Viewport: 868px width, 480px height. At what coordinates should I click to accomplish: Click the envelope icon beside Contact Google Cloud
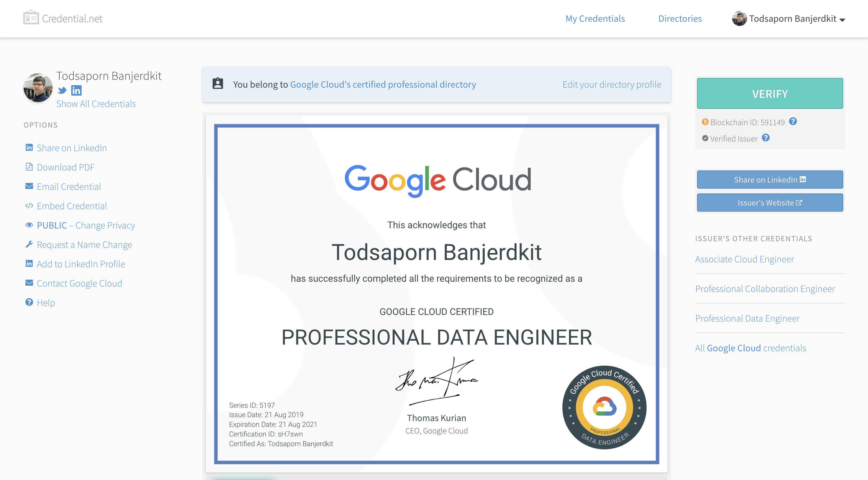coord(29,283)
